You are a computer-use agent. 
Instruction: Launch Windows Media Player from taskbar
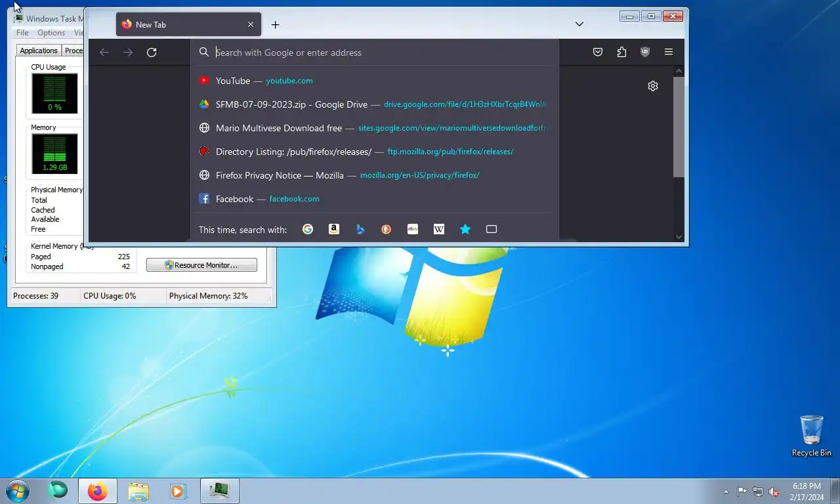(178, 491)
